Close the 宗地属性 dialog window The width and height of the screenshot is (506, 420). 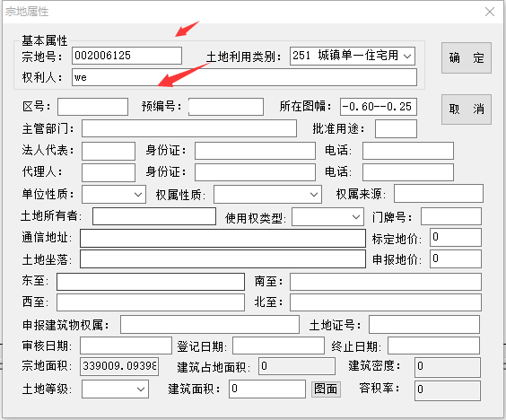tap(490, 12)
